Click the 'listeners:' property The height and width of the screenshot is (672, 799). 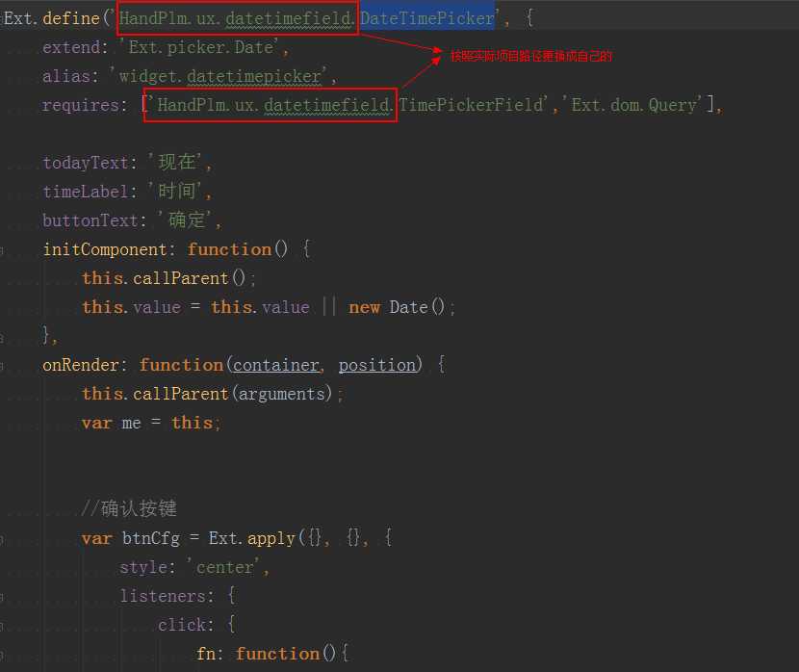coord(168,596)
